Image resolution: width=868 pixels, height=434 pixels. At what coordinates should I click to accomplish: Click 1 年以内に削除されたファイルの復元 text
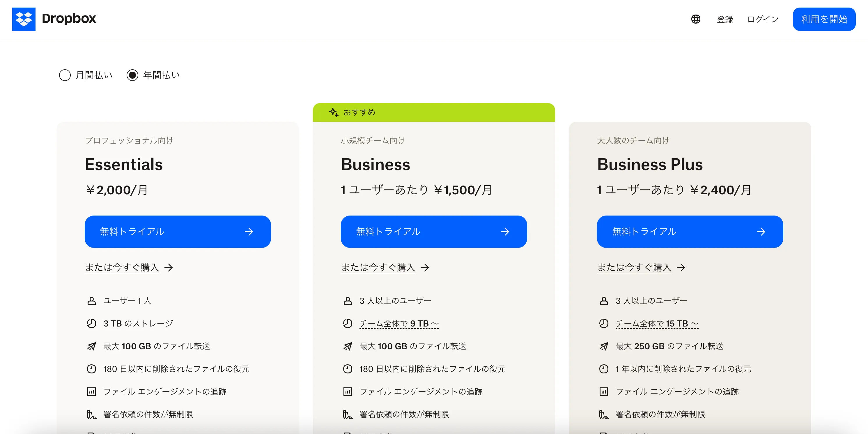click(683, 369)
